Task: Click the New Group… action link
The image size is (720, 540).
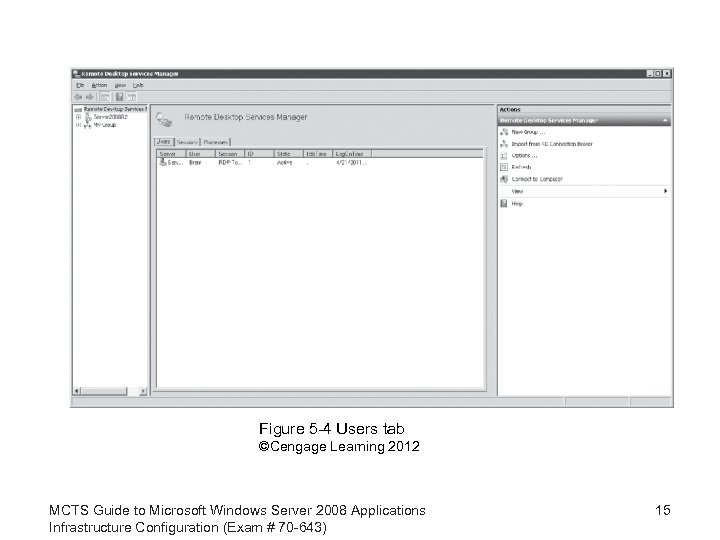Action: tap(529, 132)
